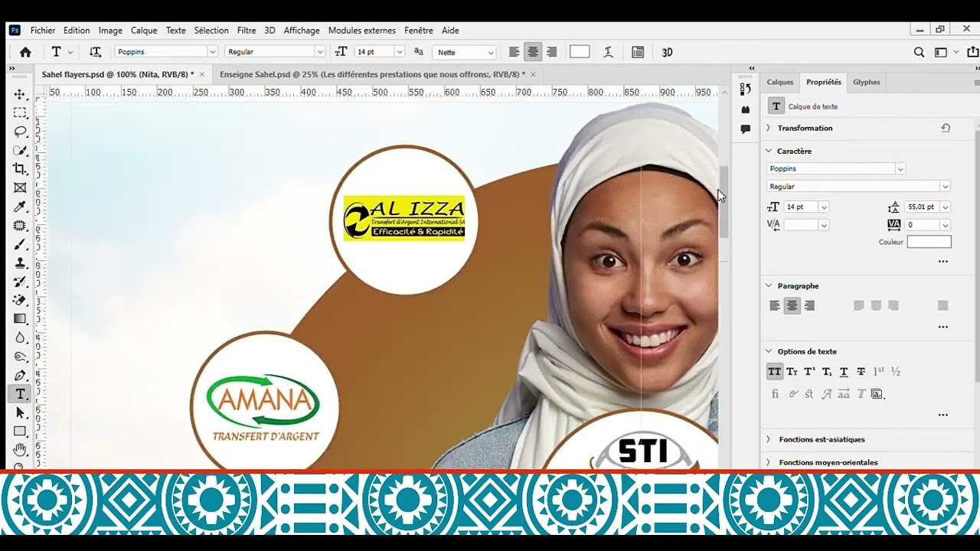980x551 pixels.
Task: Click text color swatch in options bar
Action: [x=580, y=52]
